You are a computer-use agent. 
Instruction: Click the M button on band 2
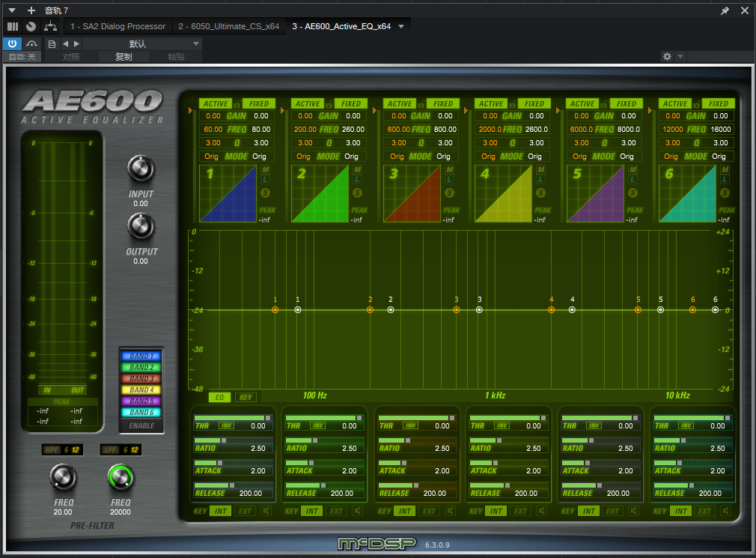pyautogui.click(x=357, y=170)
